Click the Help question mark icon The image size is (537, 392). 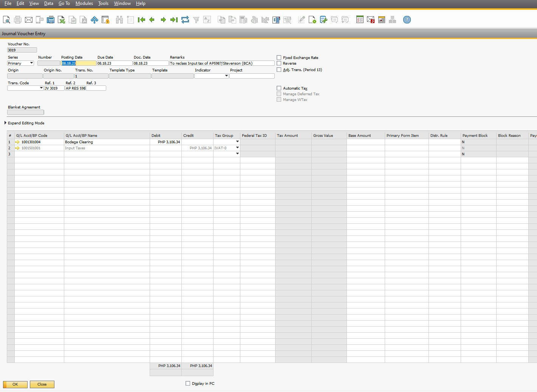click(x=407, y=20)
